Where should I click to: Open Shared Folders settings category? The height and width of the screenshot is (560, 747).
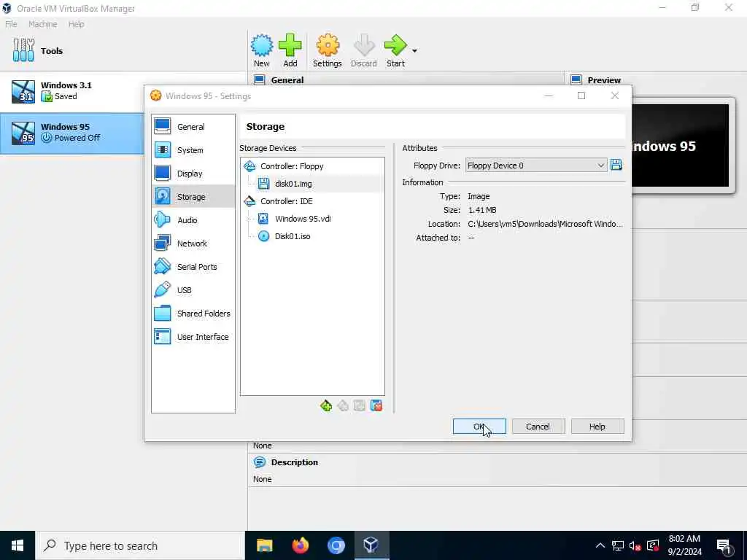tap(193, 314)
